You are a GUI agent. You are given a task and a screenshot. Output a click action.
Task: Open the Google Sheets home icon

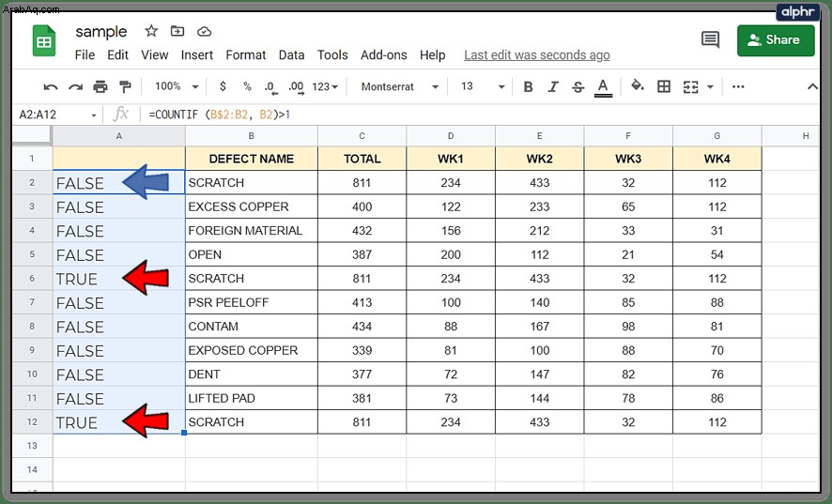[44, 40]
